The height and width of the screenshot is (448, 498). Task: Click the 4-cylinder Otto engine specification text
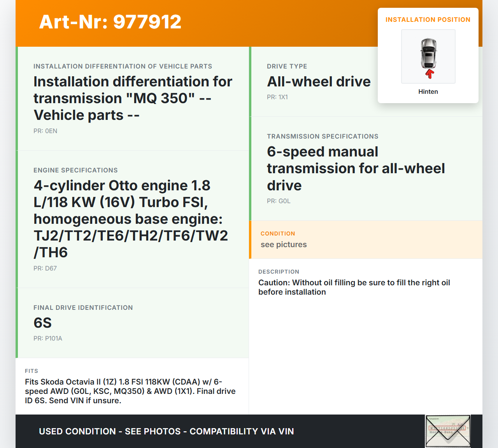pos(130,219)
